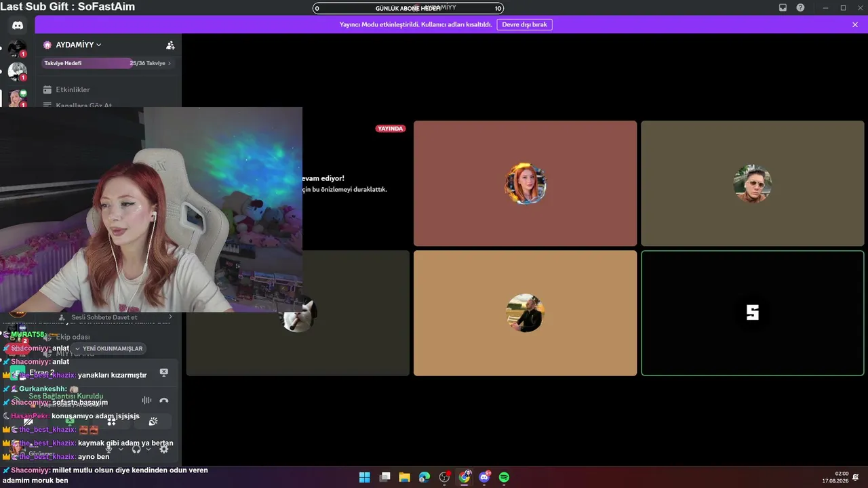Click chat message 'kaymak gibi adam ya bertan'

(125, 443)
